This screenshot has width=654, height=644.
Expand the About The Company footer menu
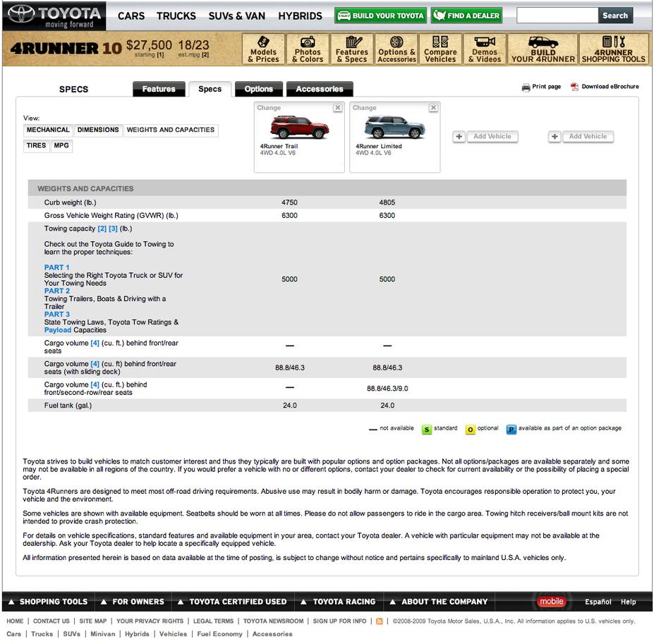point(439,602)
